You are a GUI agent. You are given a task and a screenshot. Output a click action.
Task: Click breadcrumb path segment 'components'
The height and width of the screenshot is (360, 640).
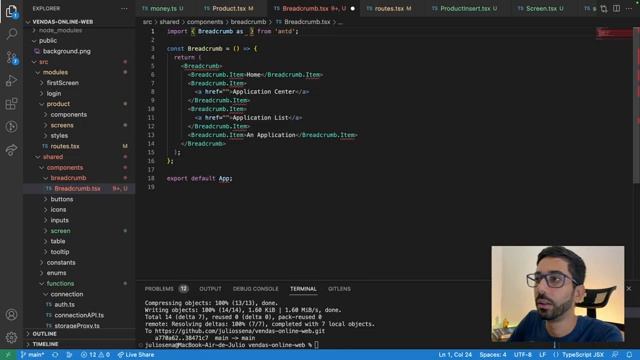[x=205, y=22]
